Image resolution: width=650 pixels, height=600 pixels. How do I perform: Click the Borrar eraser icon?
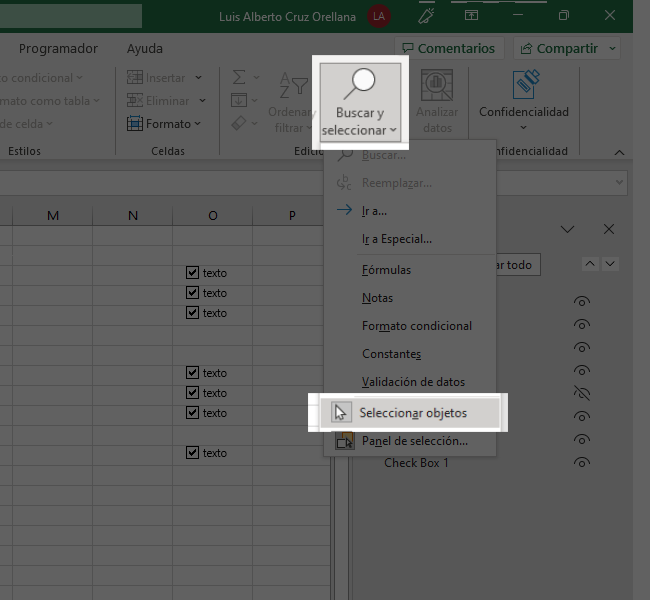(239, 123)
